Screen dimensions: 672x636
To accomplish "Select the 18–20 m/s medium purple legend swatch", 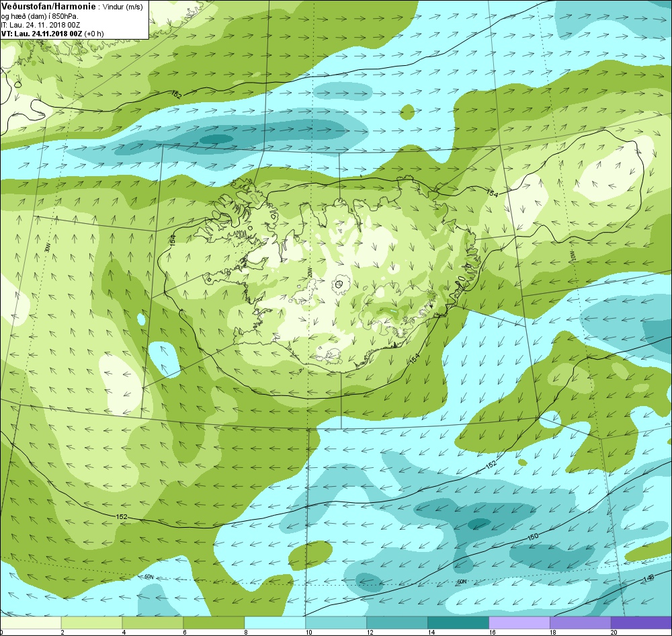I will [x=580, y=622].
